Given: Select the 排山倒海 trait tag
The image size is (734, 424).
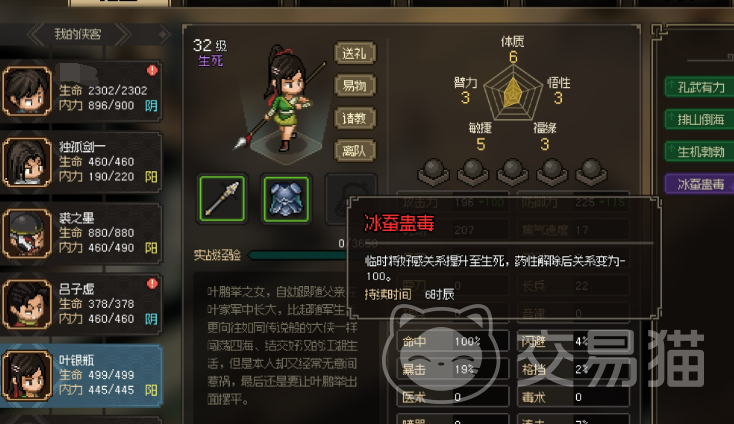Looking at the screenshot, I should click(699, 119).
